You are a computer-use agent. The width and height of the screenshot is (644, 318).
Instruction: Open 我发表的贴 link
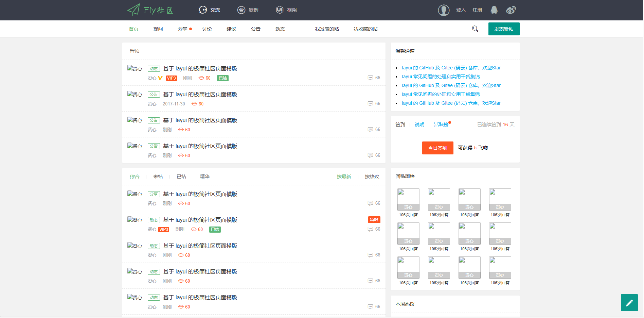[x=327, y=29]
